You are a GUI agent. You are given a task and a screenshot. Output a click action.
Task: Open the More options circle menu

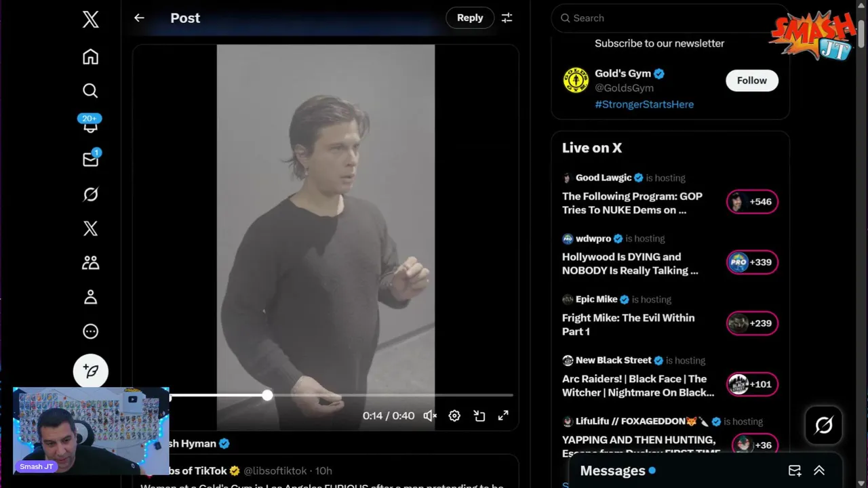90,331
